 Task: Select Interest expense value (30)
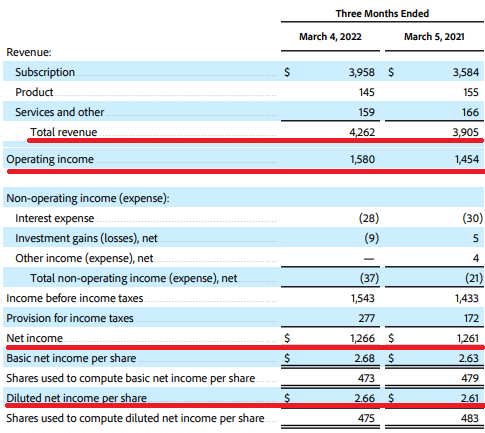[473, 218]
